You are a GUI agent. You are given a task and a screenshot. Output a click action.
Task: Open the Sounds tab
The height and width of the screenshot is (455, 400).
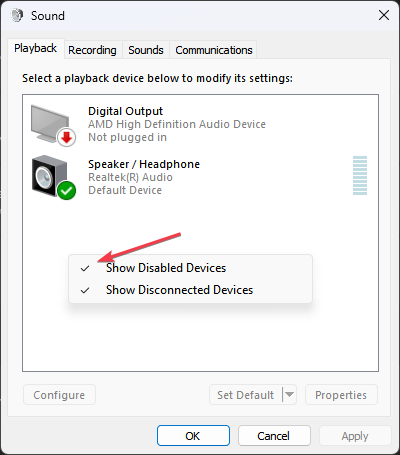tap(146, 50)
